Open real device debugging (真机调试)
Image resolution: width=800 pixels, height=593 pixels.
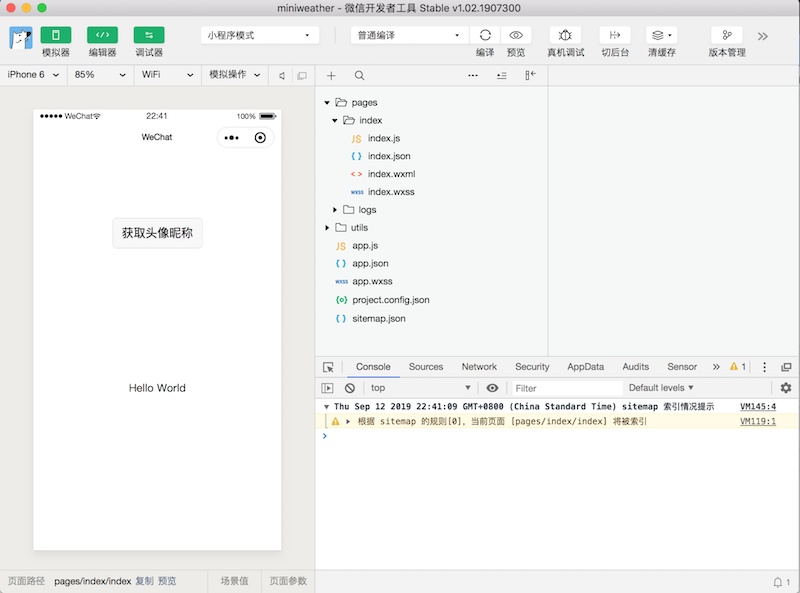[565, 35]
